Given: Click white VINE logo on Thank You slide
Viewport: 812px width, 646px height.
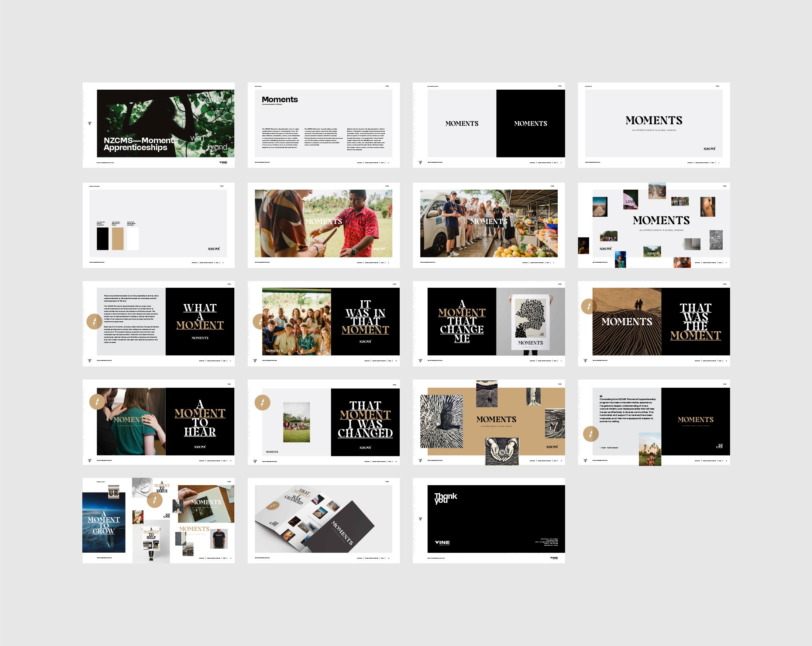Looking at the screenshot, I should [x=442, y=542].
